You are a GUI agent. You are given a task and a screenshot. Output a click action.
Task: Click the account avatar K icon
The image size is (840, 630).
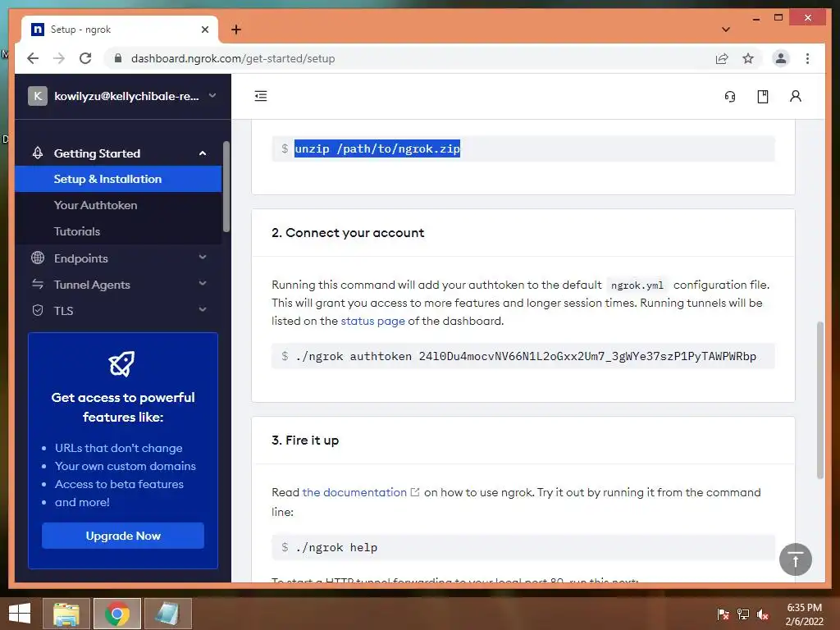[38, 97]
